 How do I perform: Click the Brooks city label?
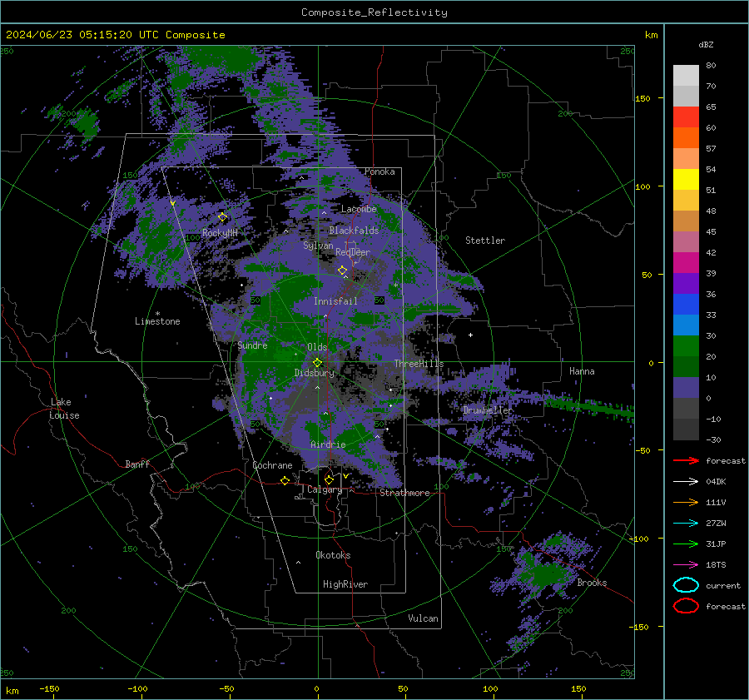(x=592, y=583)
